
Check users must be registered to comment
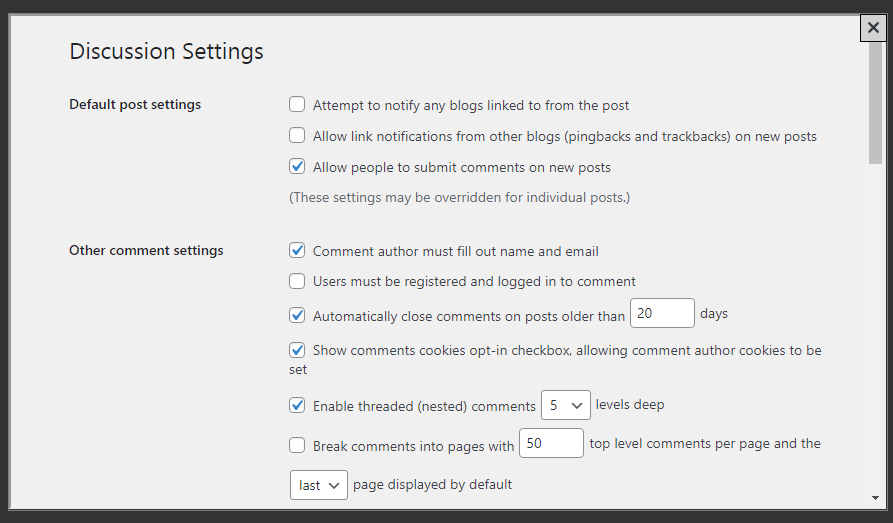297,281
